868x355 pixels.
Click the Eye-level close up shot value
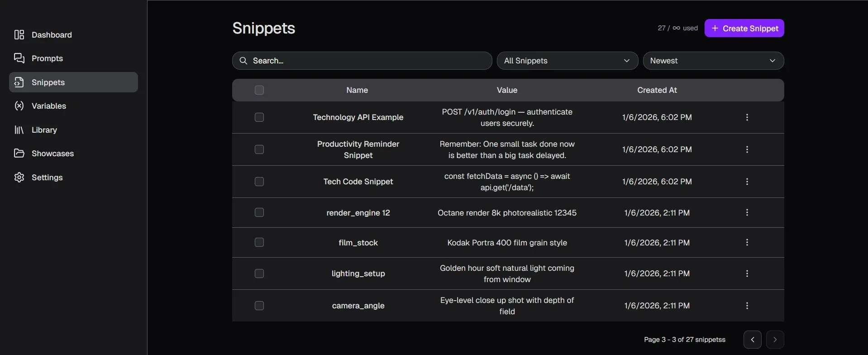507,306
